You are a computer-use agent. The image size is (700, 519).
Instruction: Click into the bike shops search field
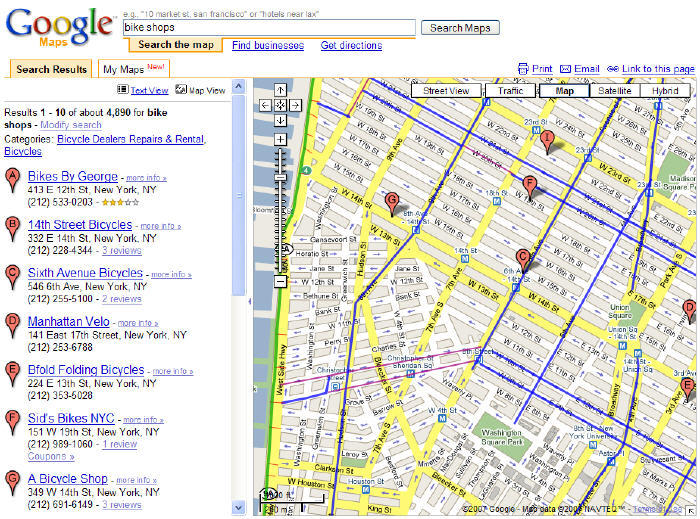click(269, 28)
